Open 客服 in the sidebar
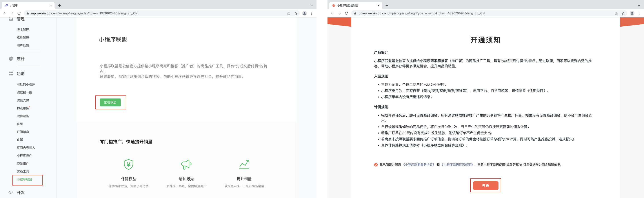The height and width of the screenshot is (198, 644). tap(20, 124)
